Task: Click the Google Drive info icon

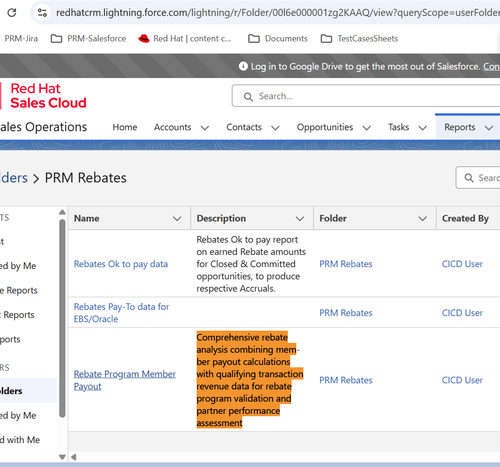Action: point(243,66)
